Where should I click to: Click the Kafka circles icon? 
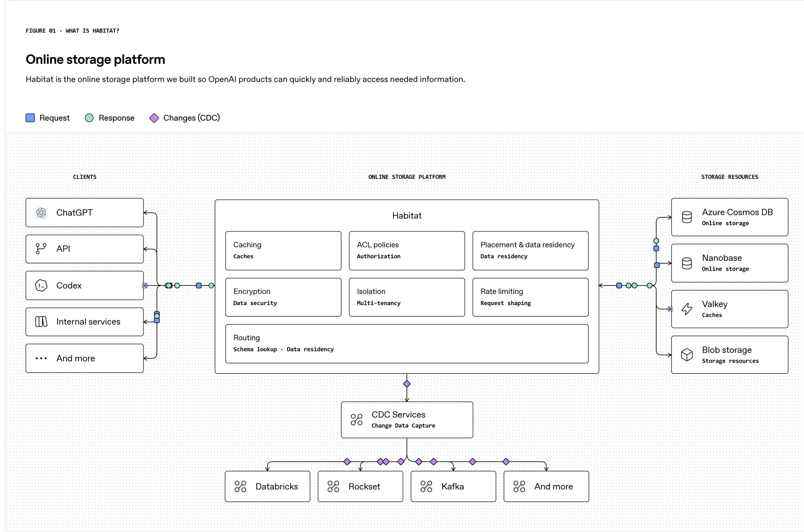coord(426,486)
